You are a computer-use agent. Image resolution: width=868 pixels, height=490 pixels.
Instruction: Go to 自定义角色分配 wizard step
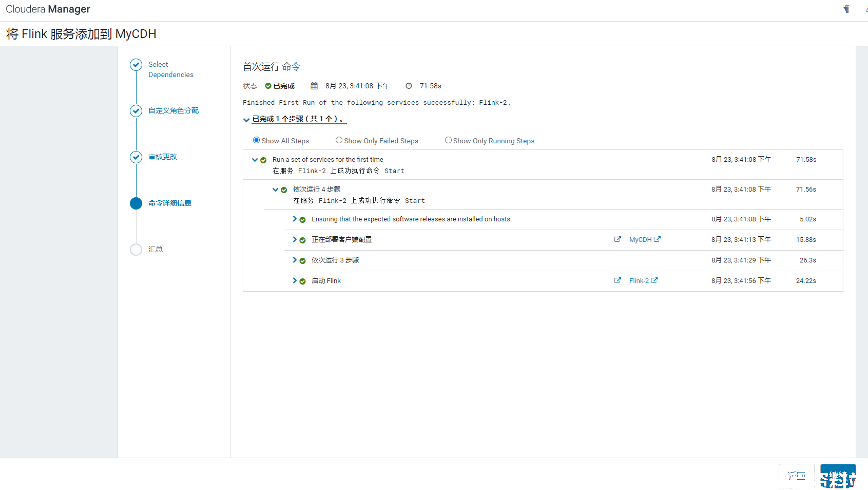173,110
